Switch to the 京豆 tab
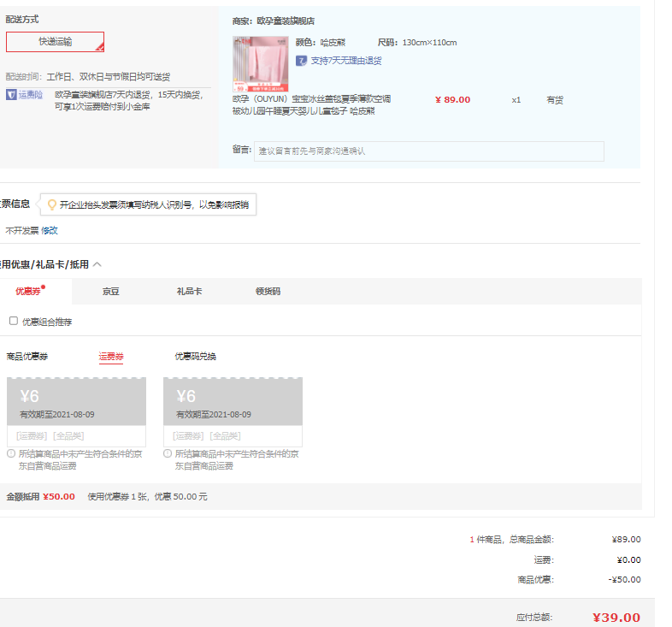 [x=110, y=292]
